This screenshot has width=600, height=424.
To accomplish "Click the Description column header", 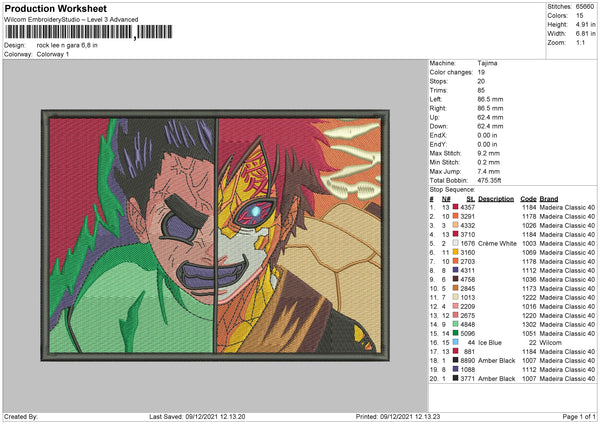I will (x=496, y=199).
